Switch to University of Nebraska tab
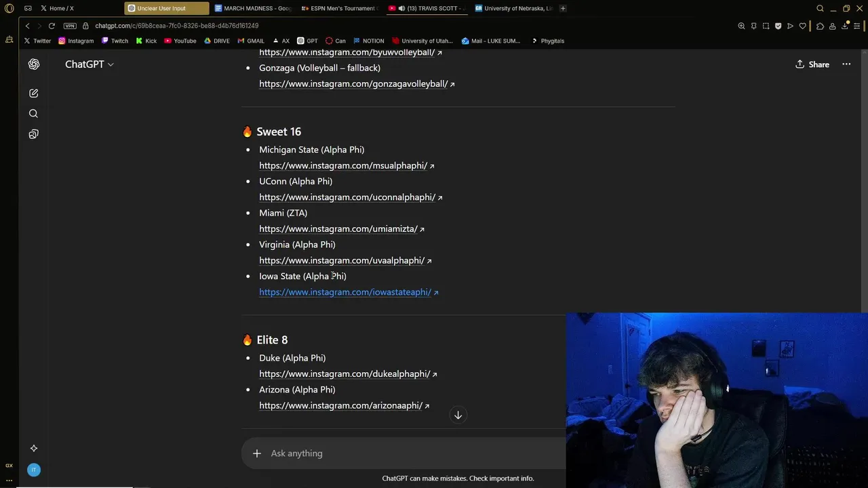 pyautogui.click(x=513, y=8)
